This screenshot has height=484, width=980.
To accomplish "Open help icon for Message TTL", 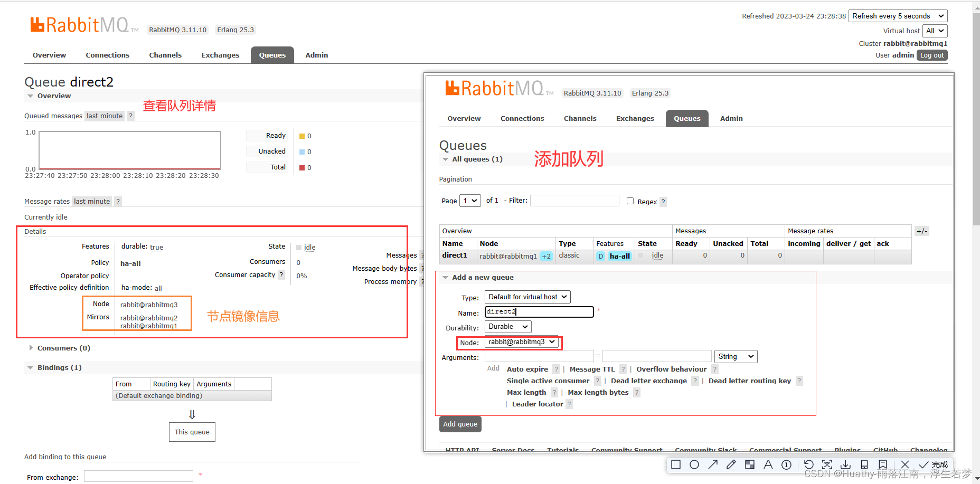I will tap(623, 369).
